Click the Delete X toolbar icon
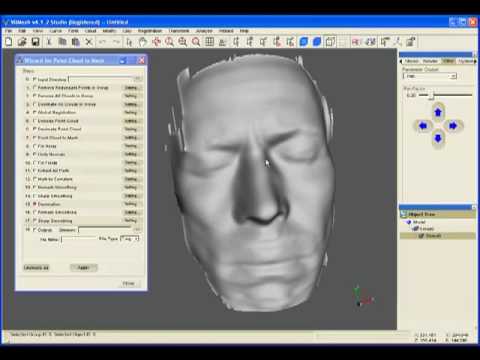 [89, 42]
